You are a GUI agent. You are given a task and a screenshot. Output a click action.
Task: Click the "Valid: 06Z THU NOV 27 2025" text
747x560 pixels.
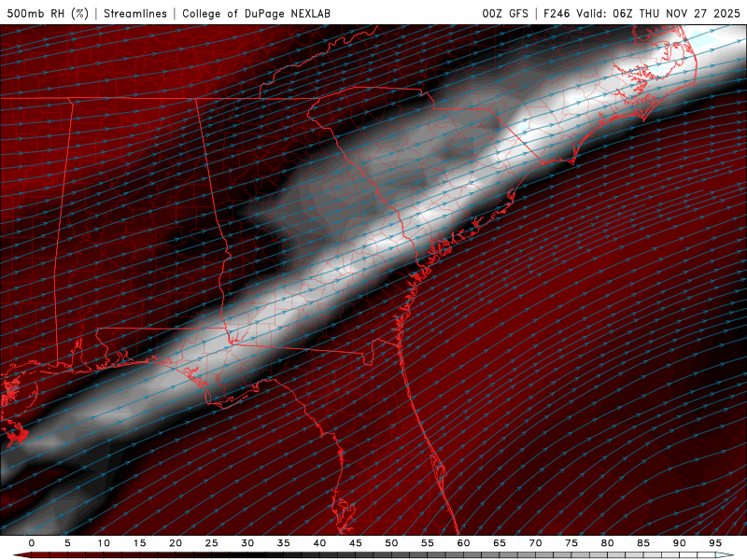tap(659, 13)
